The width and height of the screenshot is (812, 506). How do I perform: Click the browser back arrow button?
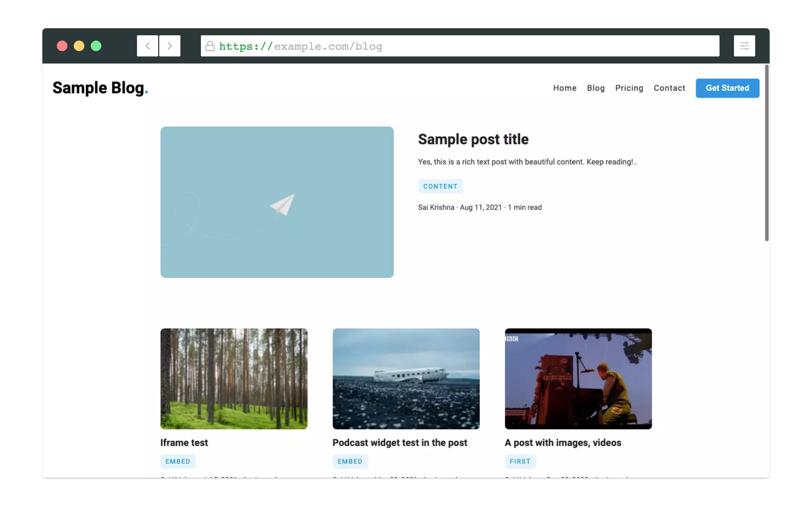click(148, 46)
